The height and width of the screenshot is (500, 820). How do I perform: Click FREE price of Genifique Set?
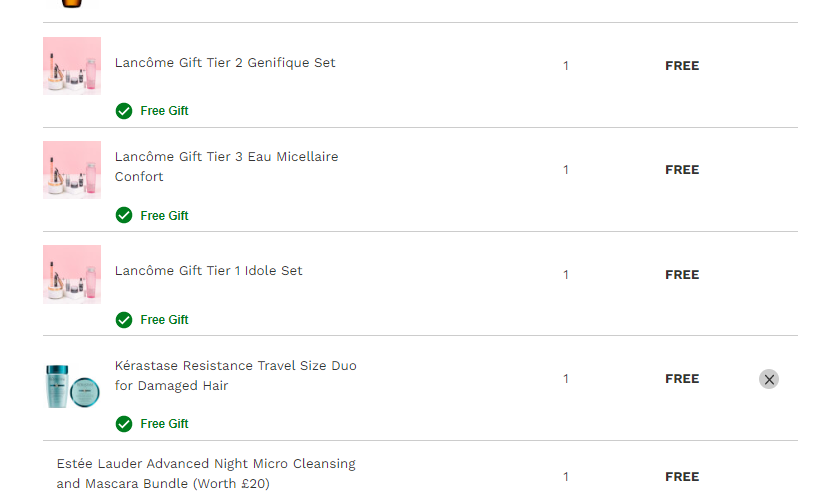(x=682, y=66)
